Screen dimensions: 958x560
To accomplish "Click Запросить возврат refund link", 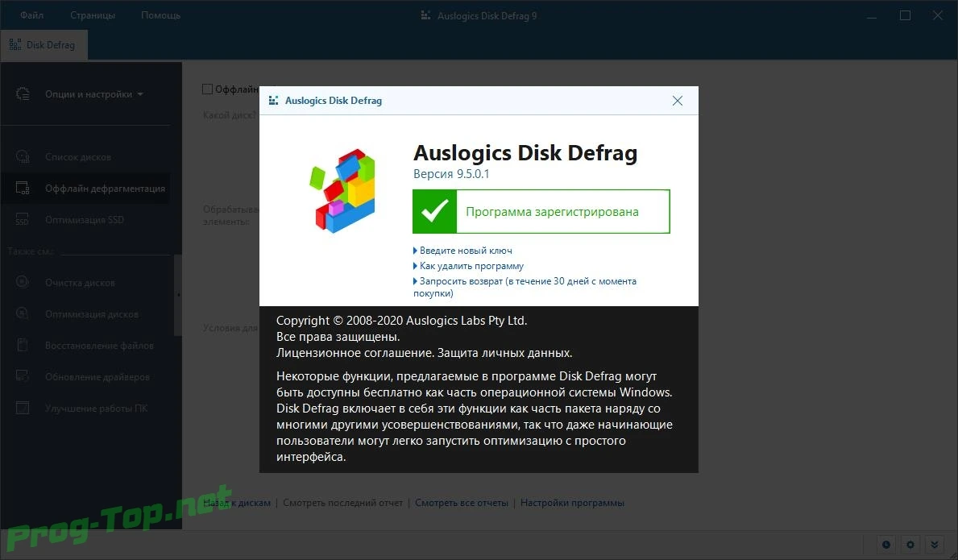I will [x=525, y=287].
